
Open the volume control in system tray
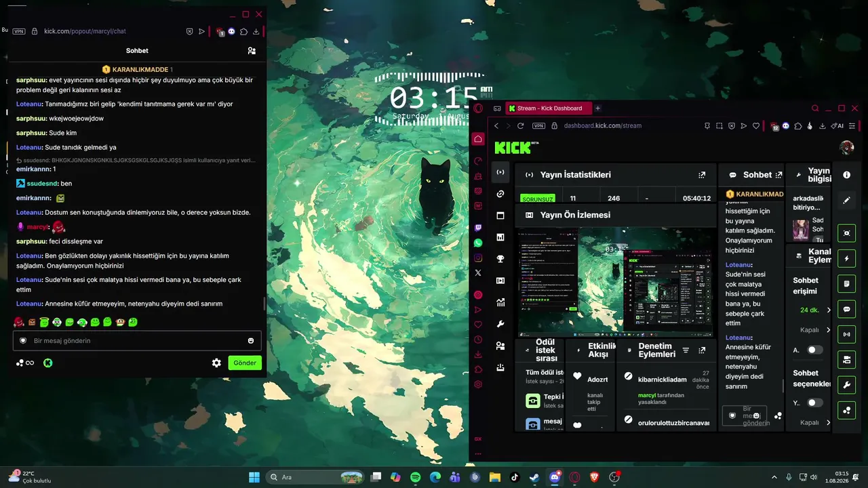click(813, 477)
